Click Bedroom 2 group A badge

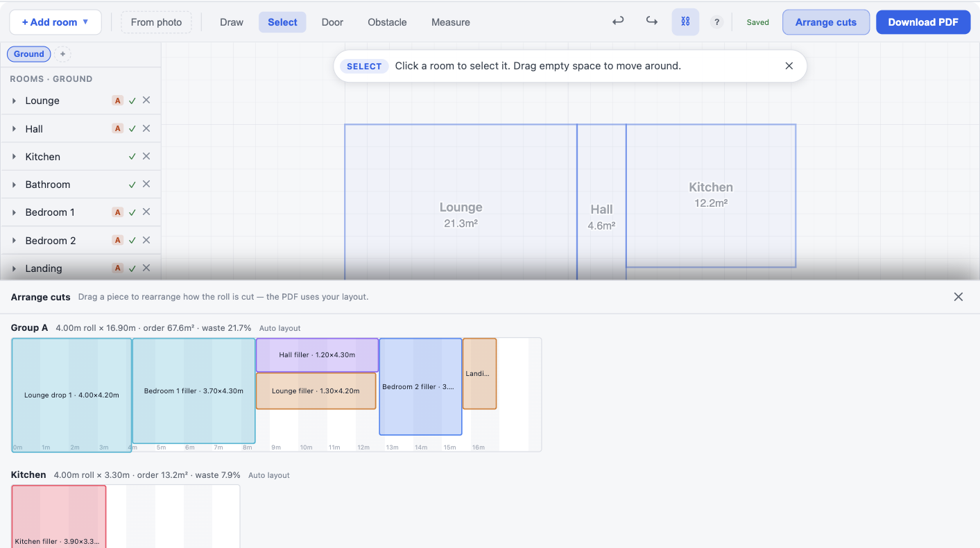(x=117, y=240)
